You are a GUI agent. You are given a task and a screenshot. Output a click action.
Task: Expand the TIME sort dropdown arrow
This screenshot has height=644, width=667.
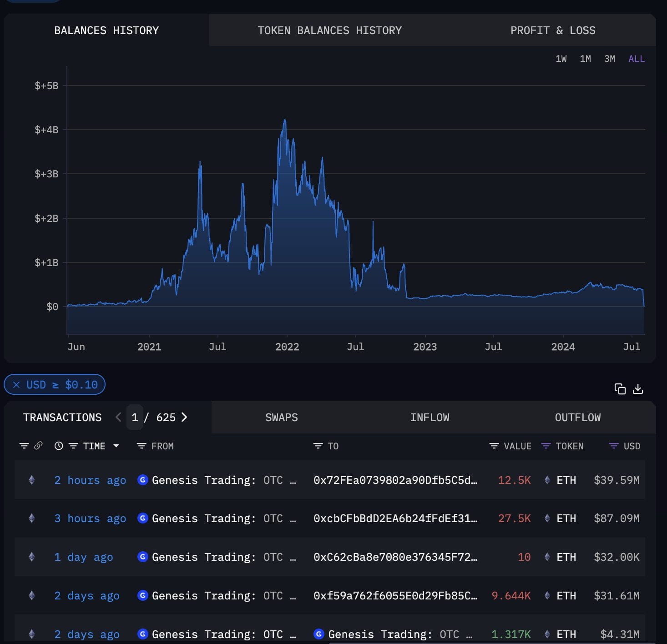pos(116,446)
